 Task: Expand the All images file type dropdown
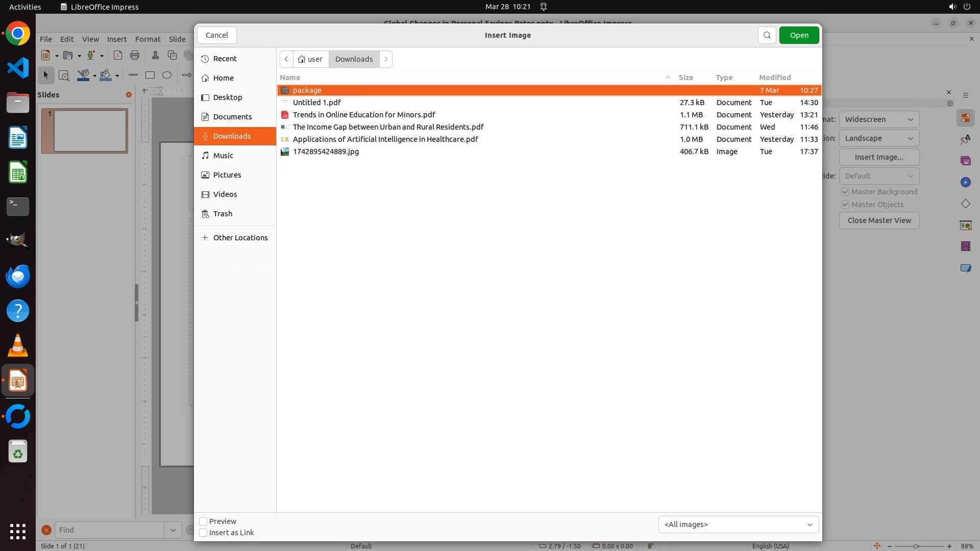(738, 524)
